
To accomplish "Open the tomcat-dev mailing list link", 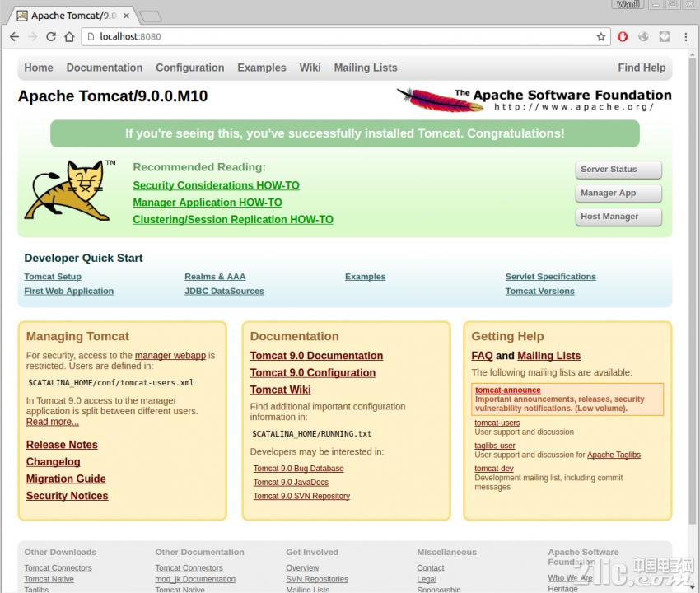I will [494, 469].
